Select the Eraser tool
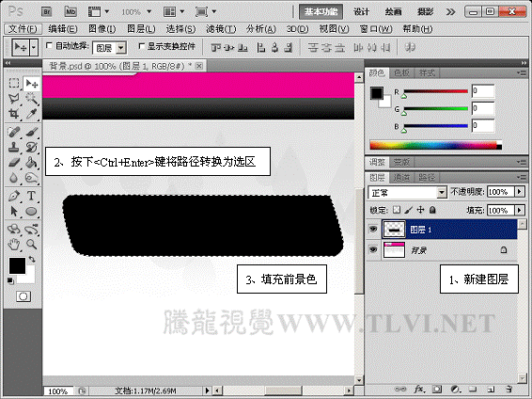The image size is (532, 399). 14,162
